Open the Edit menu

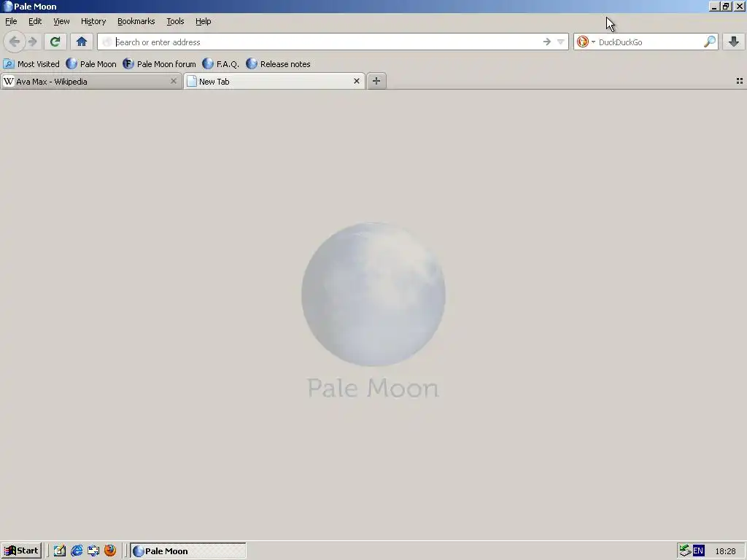coord(35,21)
